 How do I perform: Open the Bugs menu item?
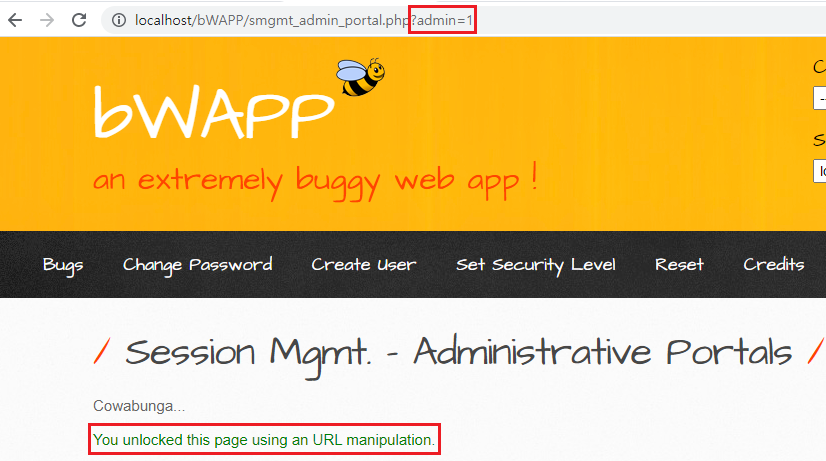[63, 265]
